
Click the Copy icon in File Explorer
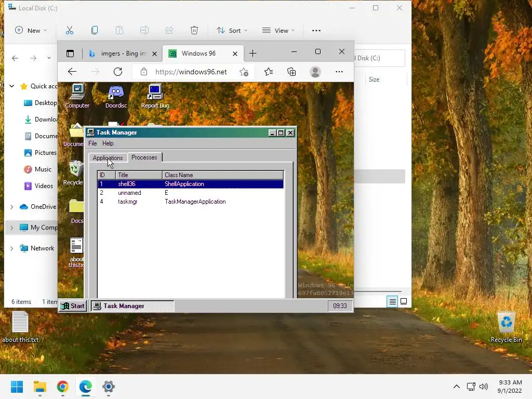(95, 31)
